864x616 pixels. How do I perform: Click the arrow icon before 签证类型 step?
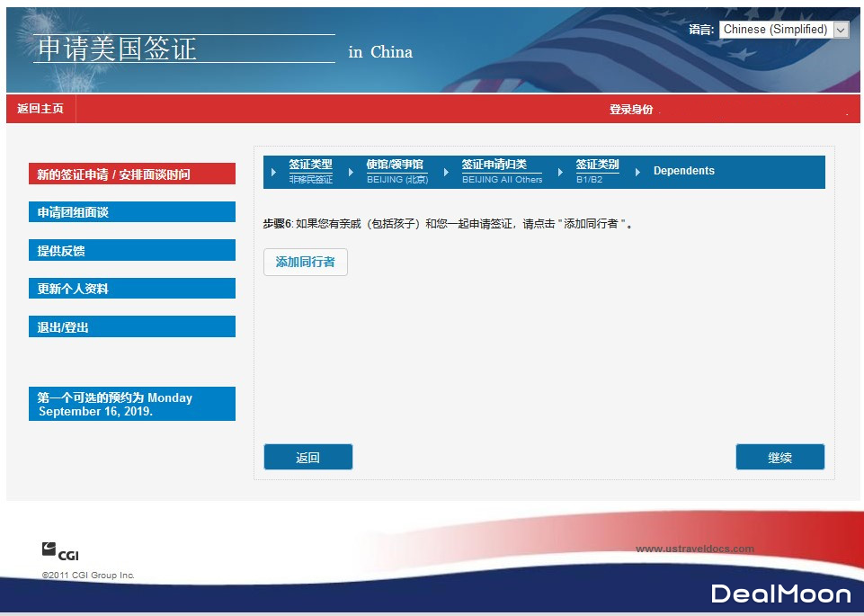[274, 171]
